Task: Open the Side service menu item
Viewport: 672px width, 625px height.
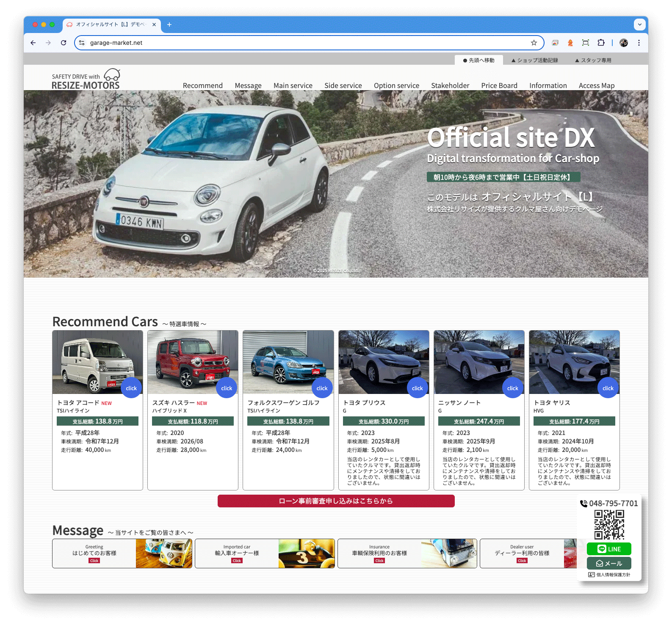Action: click(343, 85)
